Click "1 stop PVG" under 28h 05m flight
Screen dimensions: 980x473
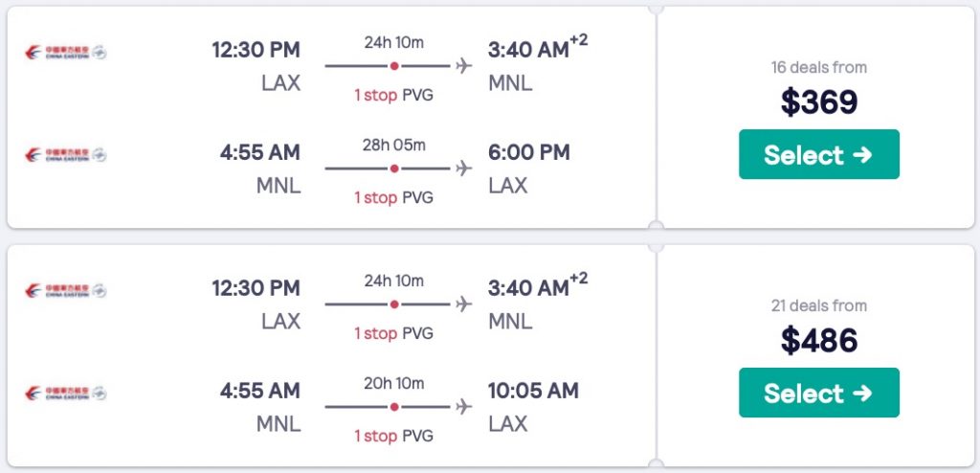pos(393,197)
